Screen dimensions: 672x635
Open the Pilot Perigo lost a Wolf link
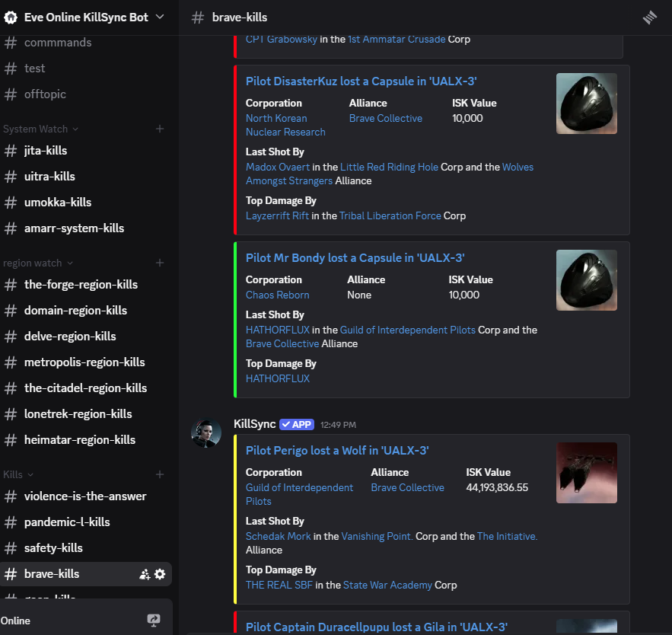click(337, 451)
